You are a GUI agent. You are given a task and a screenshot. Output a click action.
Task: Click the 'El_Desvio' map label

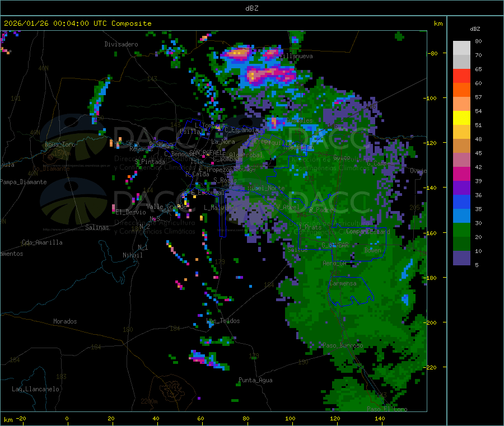tap(130, 212)
